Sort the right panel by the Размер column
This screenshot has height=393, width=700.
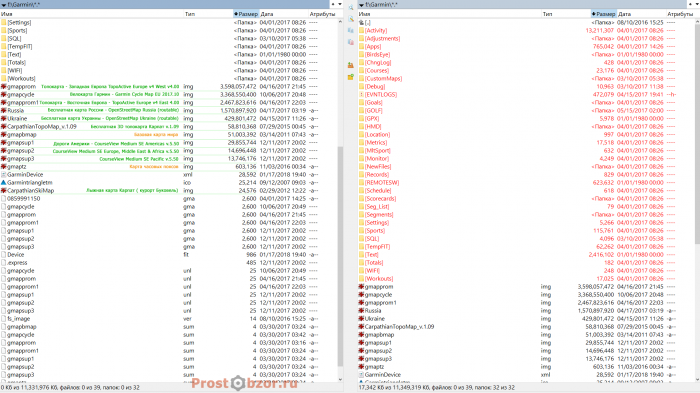(x=604, y=14)
